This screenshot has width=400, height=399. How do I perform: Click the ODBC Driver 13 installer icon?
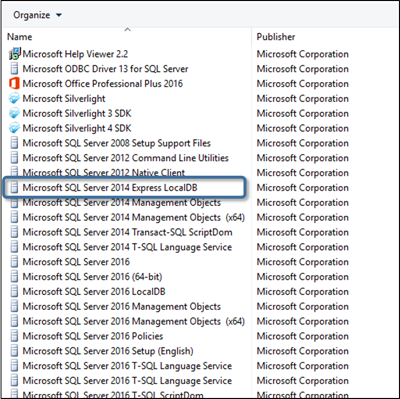pos(14,69)
